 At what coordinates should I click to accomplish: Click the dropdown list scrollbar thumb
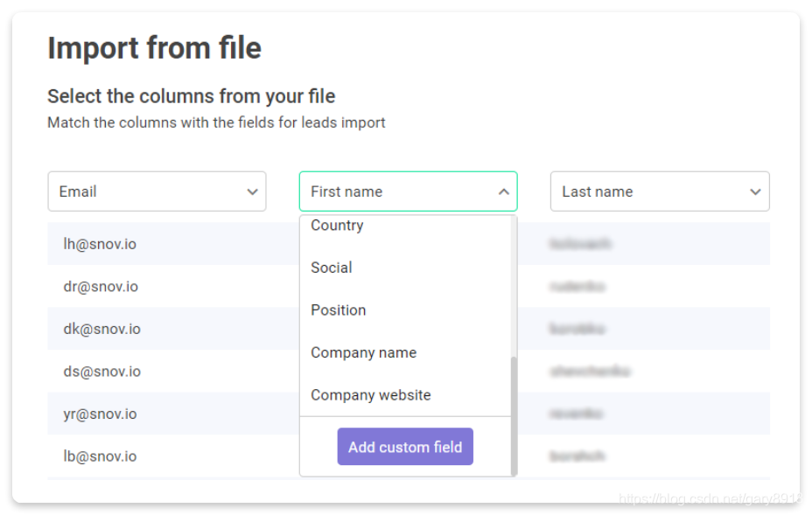(x=514, y=415)
